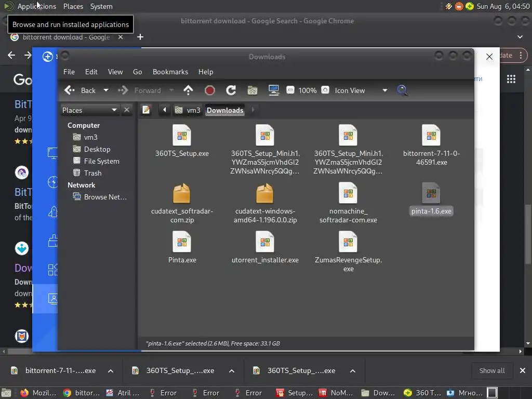
Task: Open the Bookmarks menu
Action: (170, 72)
